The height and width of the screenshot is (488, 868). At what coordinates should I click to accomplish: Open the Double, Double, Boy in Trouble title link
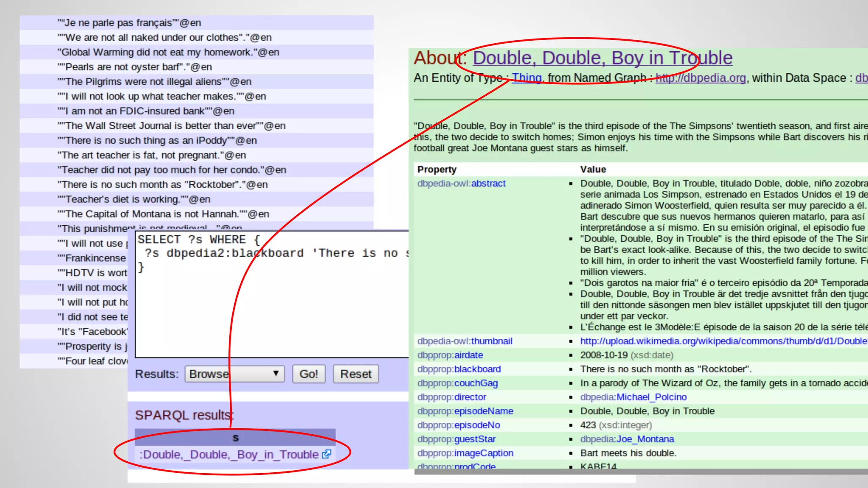[x=602, y=58]
